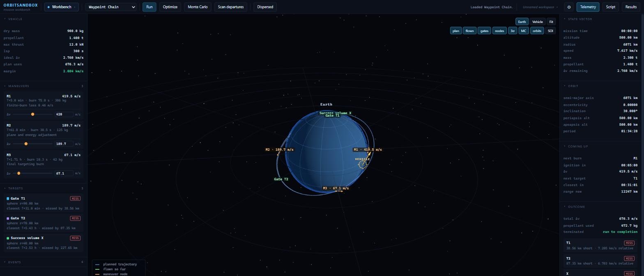Screen dimensions: 644x276
Task: Click the Gate T2 marker in viewport
Action: coord(281,179)
